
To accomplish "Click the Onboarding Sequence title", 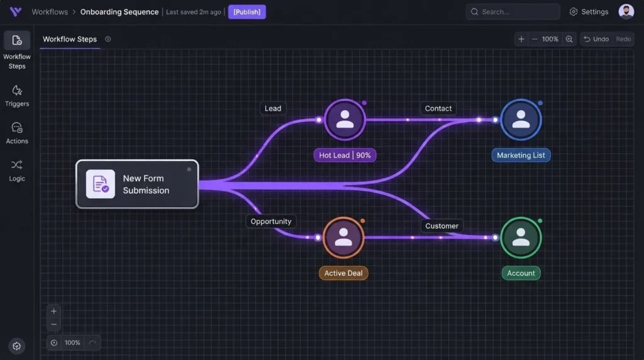I will click(x=119, y=12).
